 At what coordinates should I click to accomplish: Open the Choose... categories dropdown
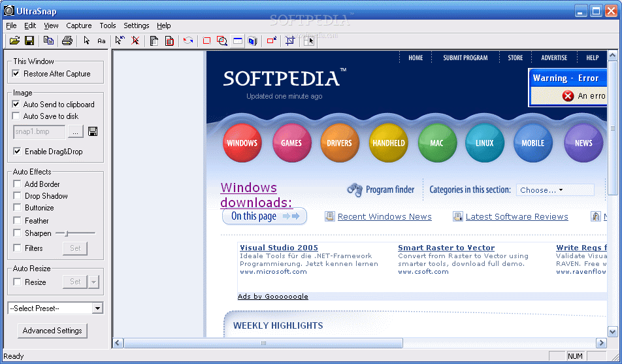coord(555,190)
